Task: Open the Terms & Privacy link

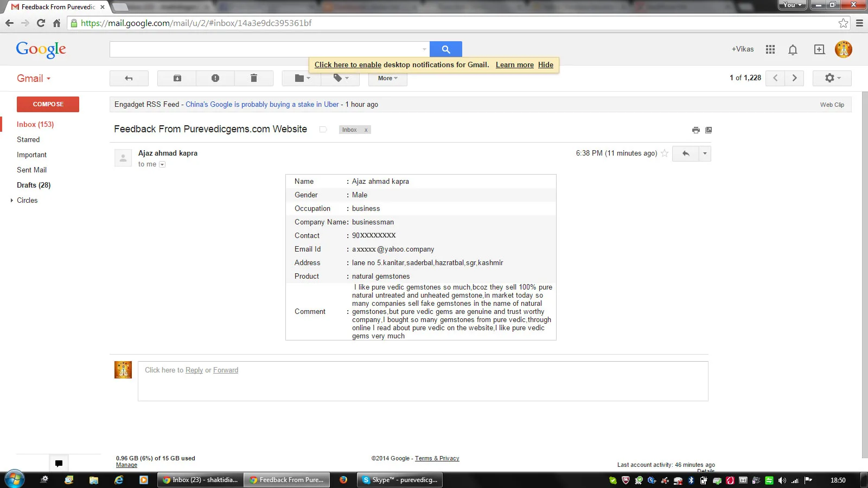Action: click(x=437, y=458)
